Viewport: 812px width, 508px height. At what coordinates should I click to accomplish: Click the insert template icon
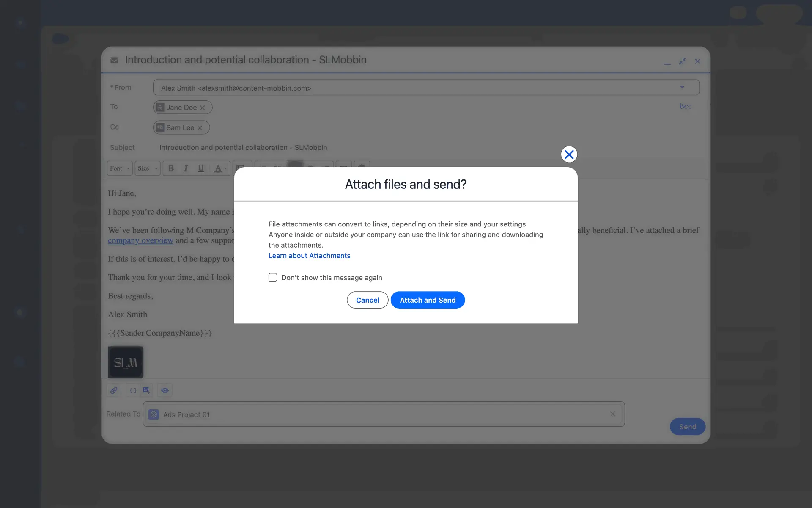146,390
